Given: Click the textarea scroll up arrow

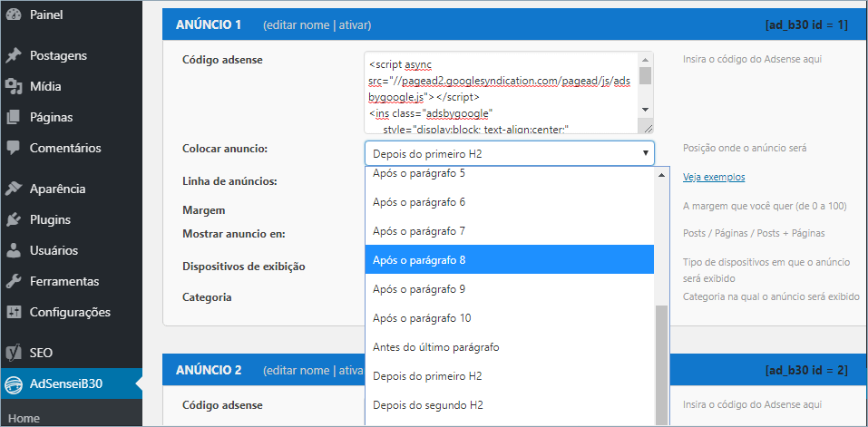Looking at the screenshot, I should coord(646,60).
